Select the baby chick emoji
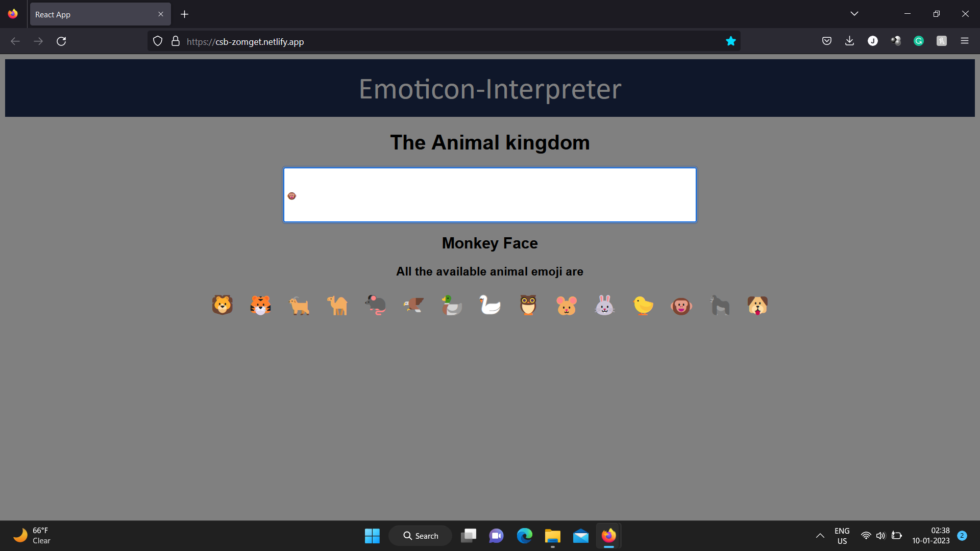 click(x=643, y=305)
